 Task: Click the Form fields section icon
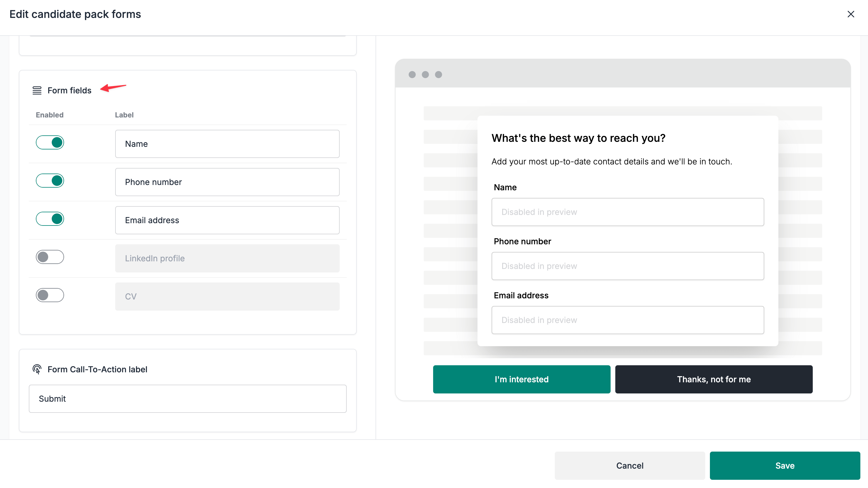click(x=37, y=90)
